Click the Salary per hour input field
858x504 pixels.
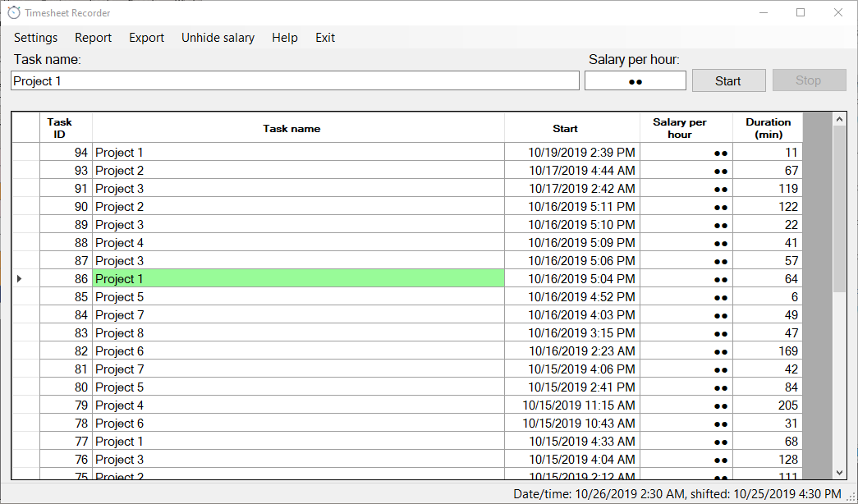pyautogui.click(x=635, y=81)
